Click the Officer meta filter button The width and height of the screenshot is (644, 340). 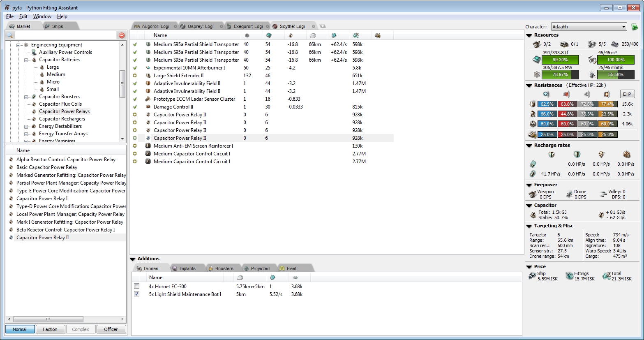(111, 329)
